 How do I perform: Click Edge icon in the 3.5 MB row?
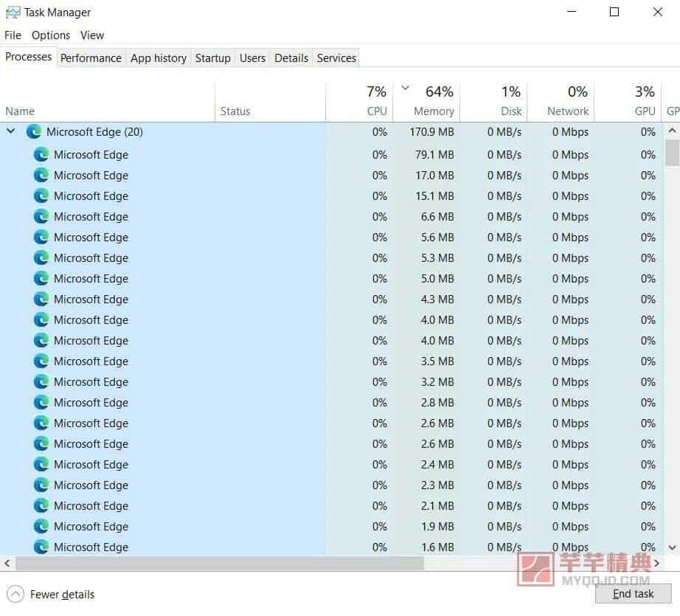click(x=41, y=361)
